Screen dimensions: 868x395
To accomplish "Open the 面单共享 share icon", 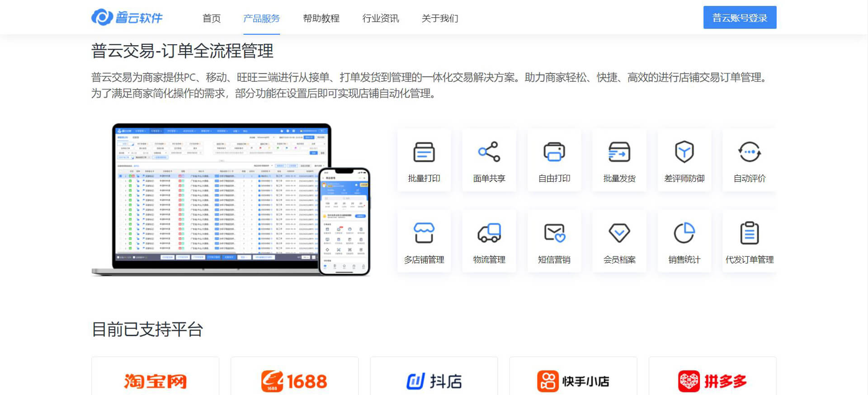I will 489,152.
